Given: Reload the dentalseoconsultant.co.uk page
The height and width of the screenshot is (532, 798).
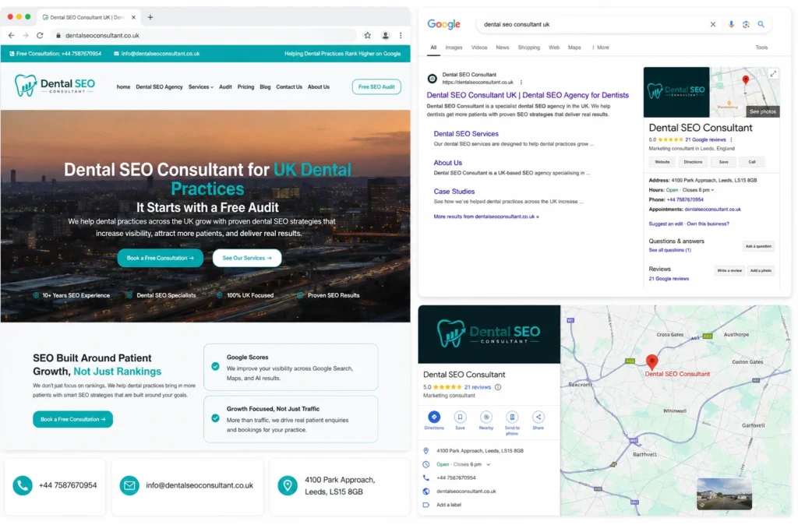Looking at the screenshot, I should point(40,35).
